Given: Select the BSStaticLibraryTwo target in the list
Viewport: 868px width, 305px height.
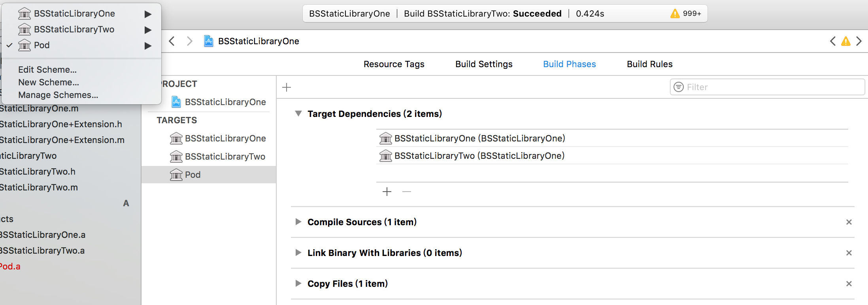Looking at the screenshot, I should pyautogui.click(x=225, y=156).
